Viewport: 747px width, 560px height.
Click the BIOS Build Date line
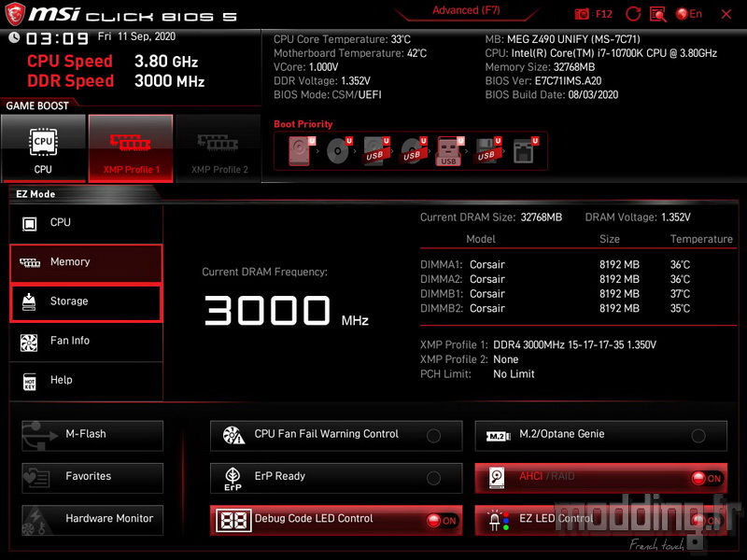pyautogui.click(x=552, y=95)
